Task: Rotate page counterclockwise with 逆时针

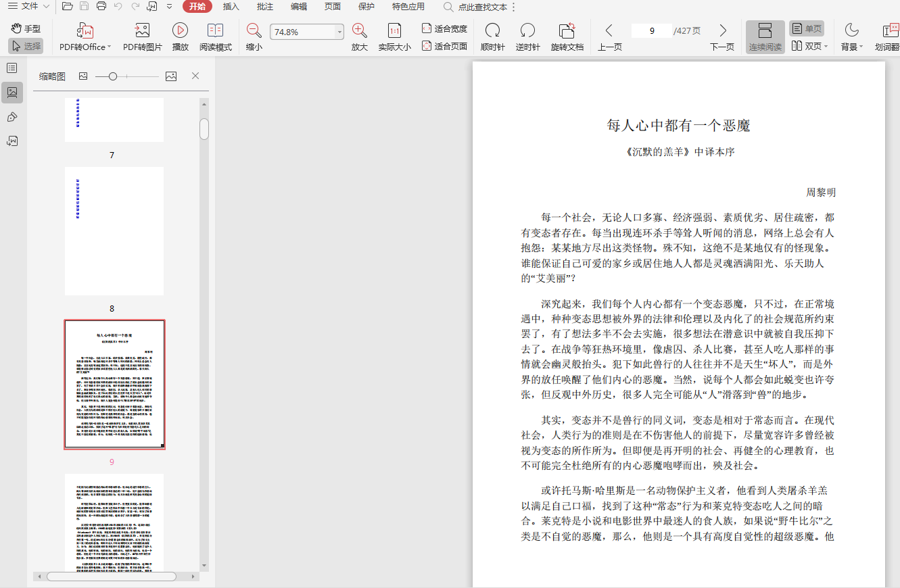Action: [527, 31]
